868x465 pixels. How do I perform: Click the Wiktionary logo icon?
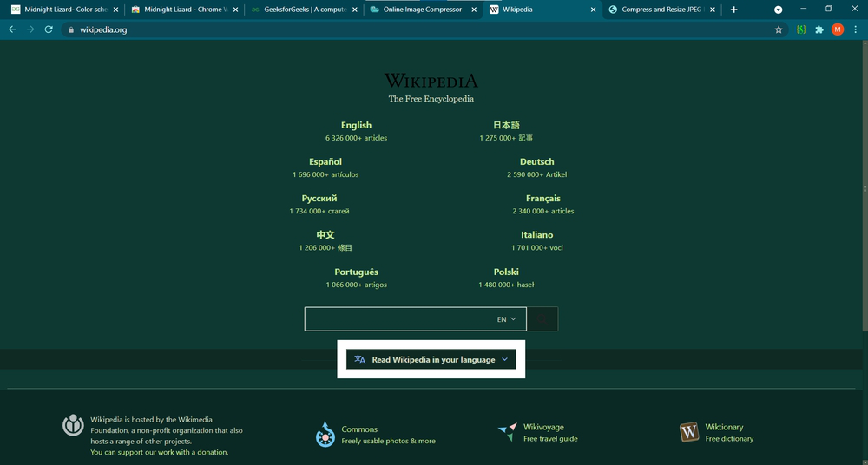[x=689, y=432]
